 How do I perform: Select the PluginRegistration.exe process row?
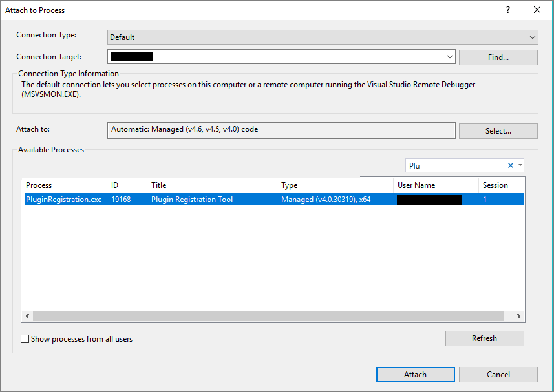[194, 199]
